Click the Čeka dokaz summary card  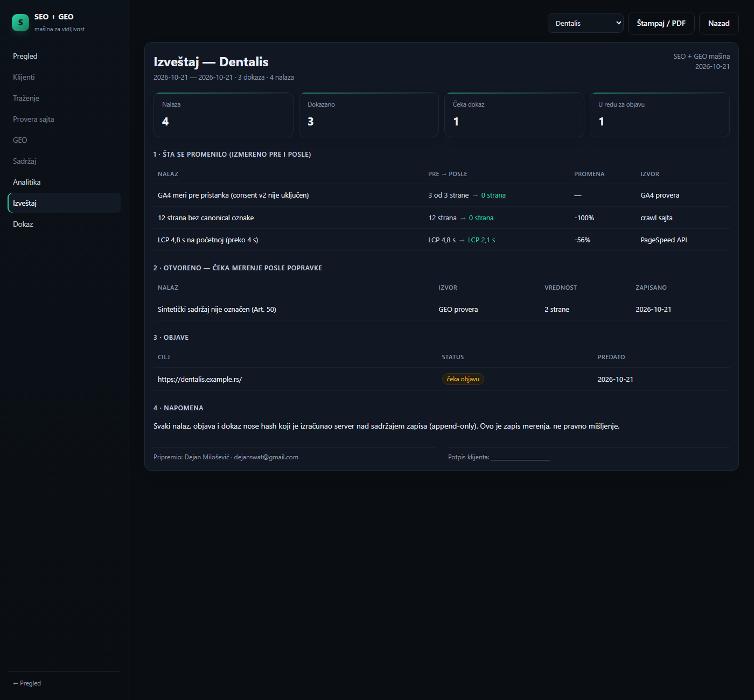coord(514,115)
